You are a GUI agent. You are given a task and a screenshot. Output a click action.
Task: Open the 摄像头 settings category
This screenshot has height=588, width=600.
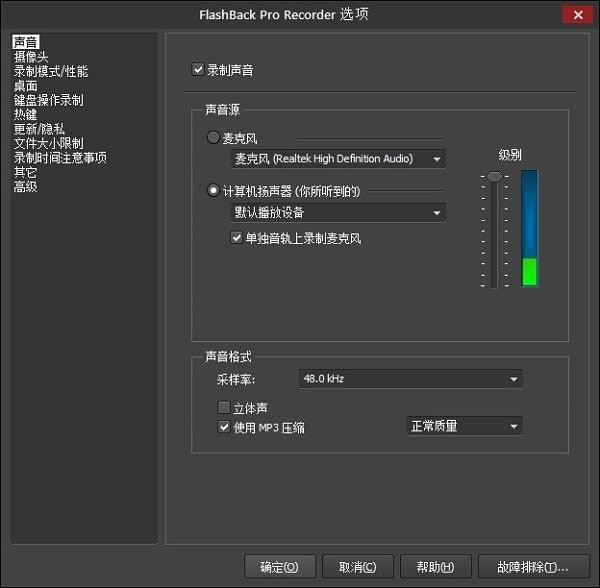tap(31, 57)
